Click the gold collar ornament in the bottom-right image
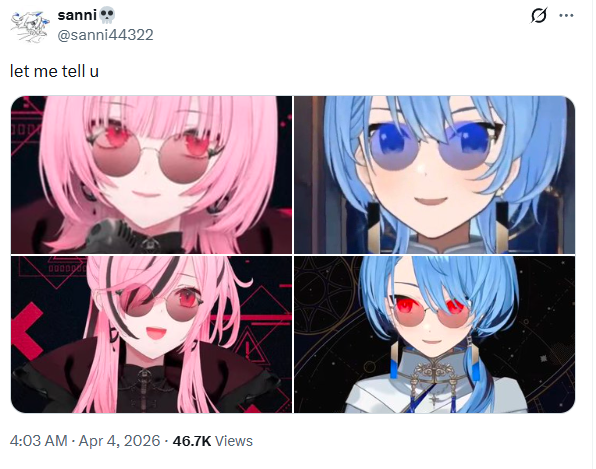The width and height of the screenshot is (596, 469). click(x=433, y=374)
